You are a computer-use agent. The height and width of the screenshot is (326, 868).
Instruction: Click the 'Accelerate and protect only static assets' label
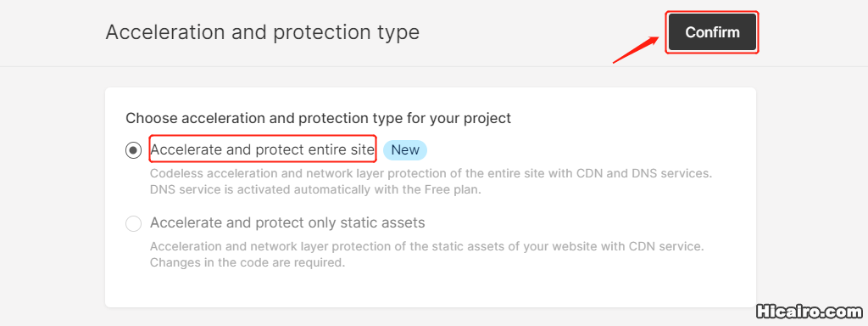(287, 223)
